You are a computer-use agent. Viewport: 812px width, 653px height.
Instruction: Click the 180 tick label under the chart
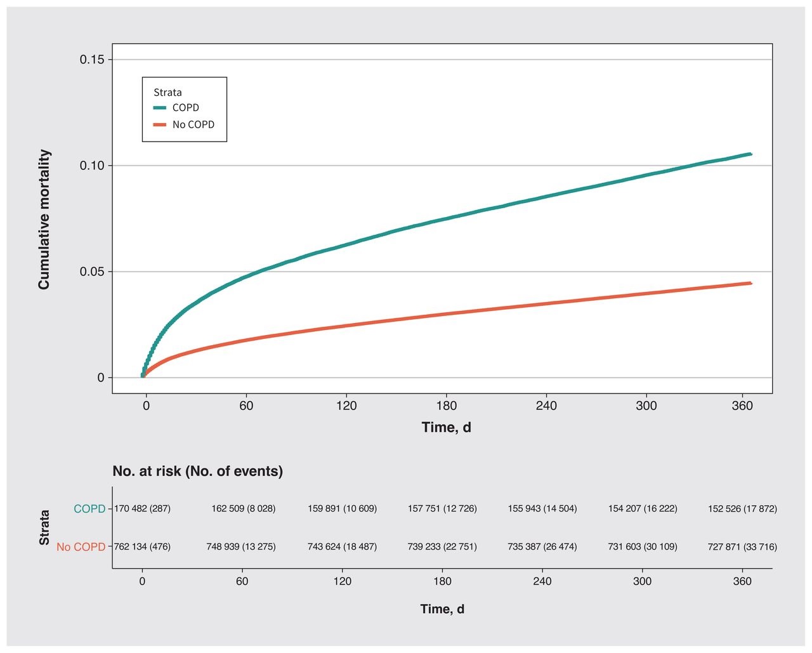tap(447, 406)
